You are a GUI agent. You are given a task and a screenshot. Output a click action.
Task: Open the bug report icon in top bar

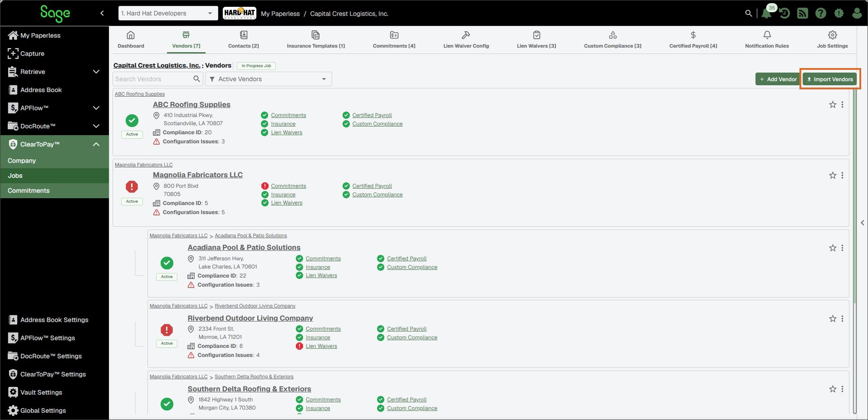point(839,14)
